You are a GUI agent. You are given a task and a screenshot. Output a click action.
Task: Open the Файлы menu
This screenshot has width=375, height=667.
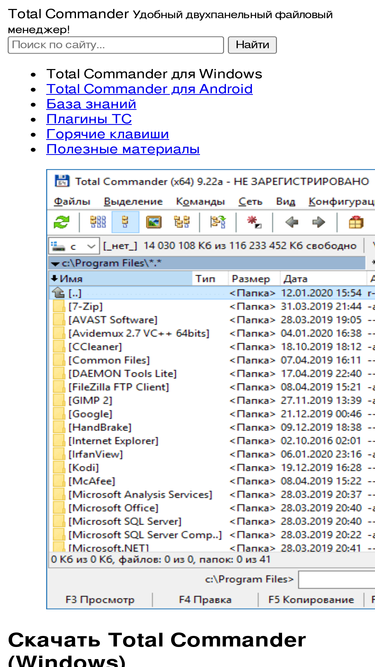click(72, 202)
